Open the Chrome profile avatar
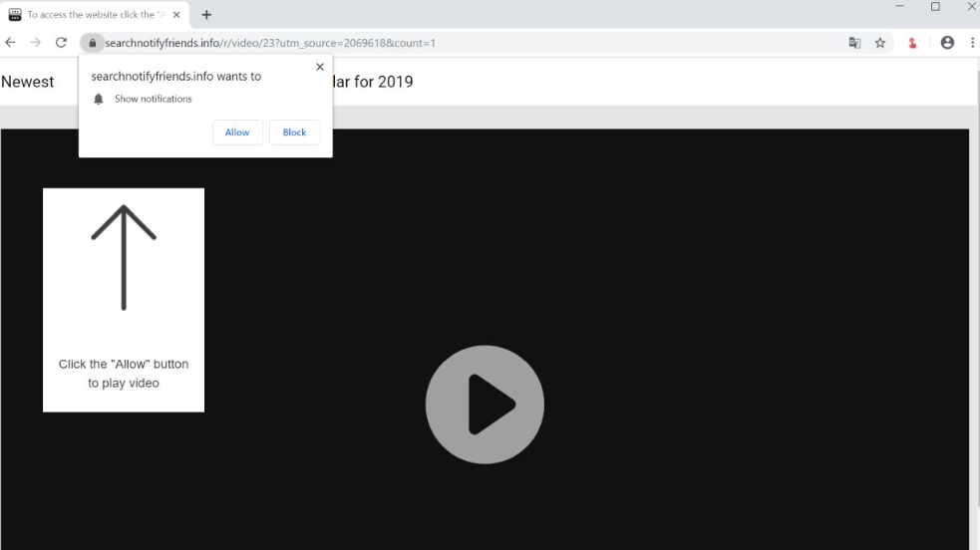 click(947, 43)
